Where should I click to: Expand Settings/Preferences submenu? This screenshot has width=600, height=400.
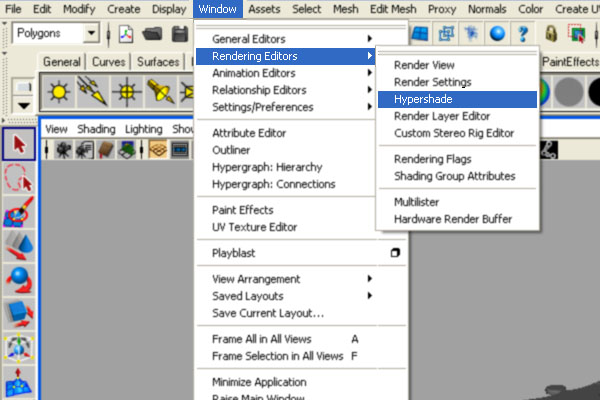coord(286,107)
